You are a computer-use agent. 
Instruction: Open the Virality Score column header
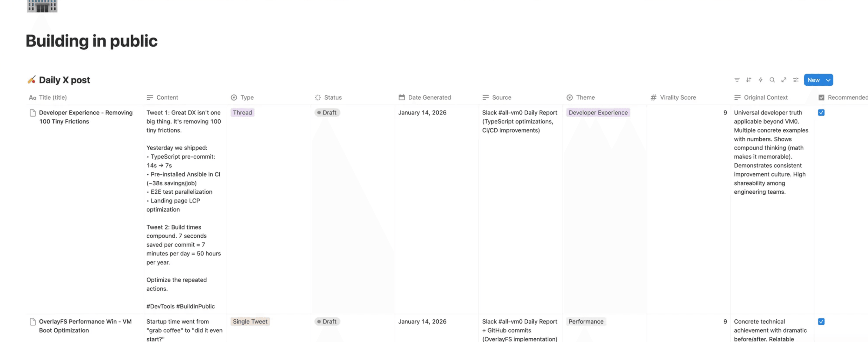678,97
